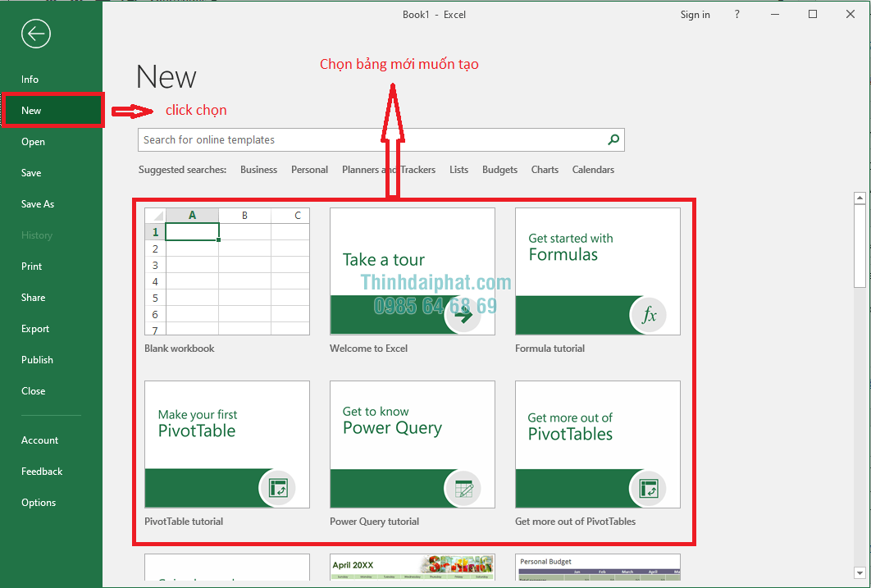The image size is (871, 588).
Task: Go to Open in the sidebar
Action: 34,142
